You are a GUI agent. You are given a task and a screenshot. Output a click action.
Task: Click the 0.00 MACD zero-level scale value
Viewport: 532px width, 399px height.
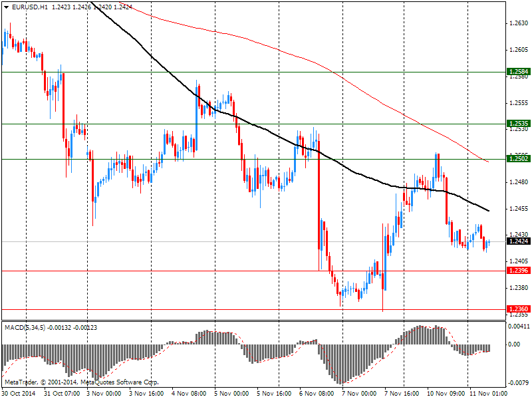coord(514,344)
